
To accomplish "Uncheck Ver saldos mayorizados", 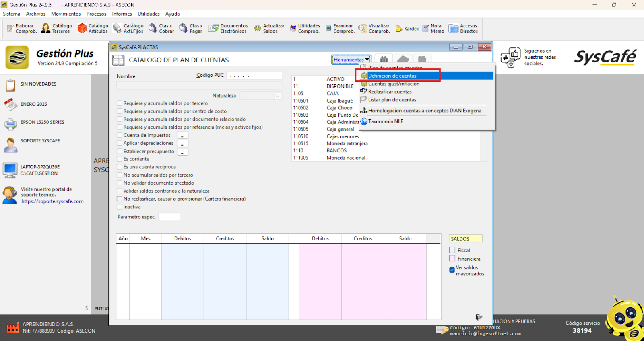I will pos(452,270).
